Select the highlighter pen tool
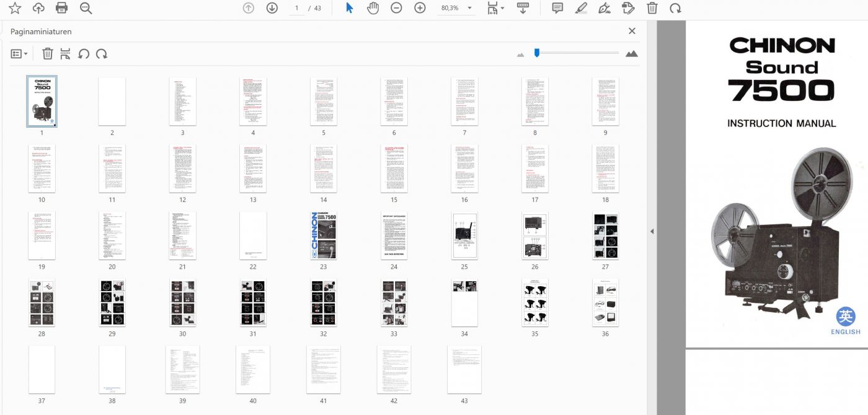 [581, 8]
